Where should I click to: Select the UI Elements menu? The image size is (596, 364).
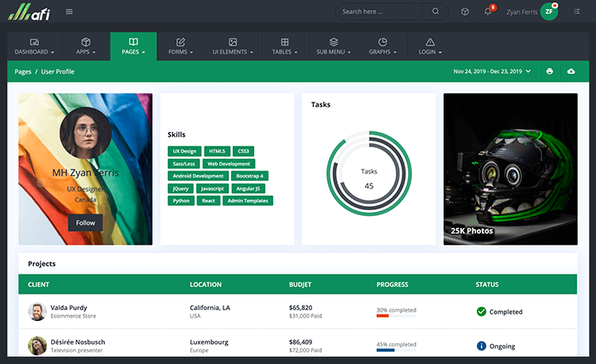[233, 46]
